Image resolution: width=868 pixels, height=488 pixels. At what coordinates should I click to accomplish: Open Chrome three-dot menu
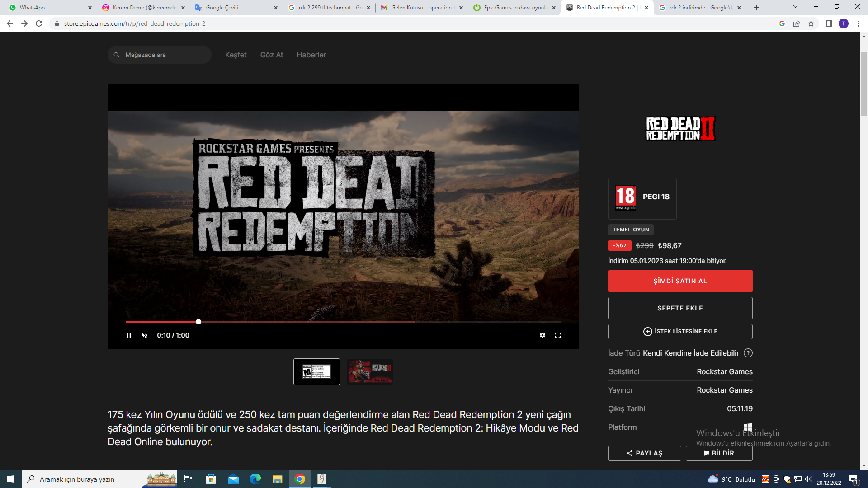coord(858,23)
